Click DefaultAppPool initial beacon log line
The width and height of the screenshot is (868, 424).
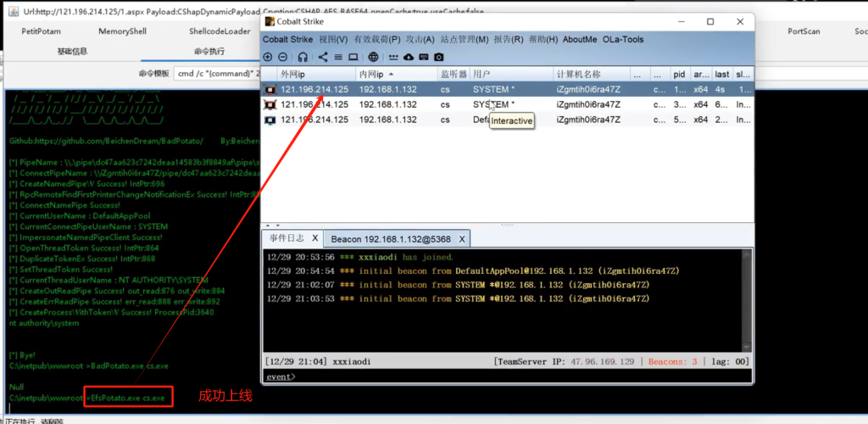point(473,271)
